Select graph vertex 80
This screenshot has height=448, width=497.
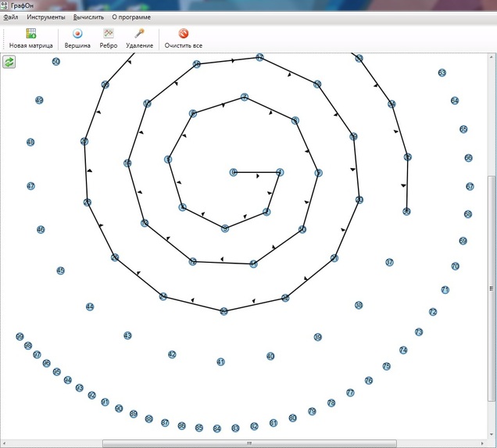click(x=292, y=418)
